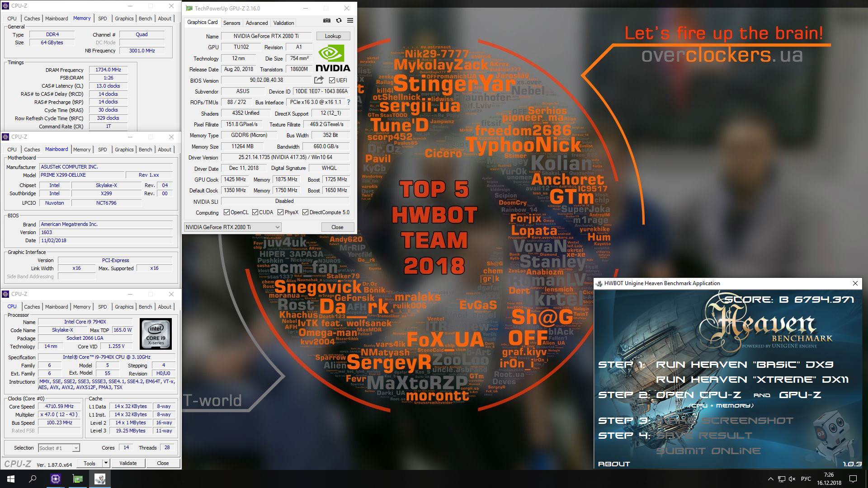Expand CPU-Z Tools dropdown arrow
The image size is (868, 488).
[106, 463]
